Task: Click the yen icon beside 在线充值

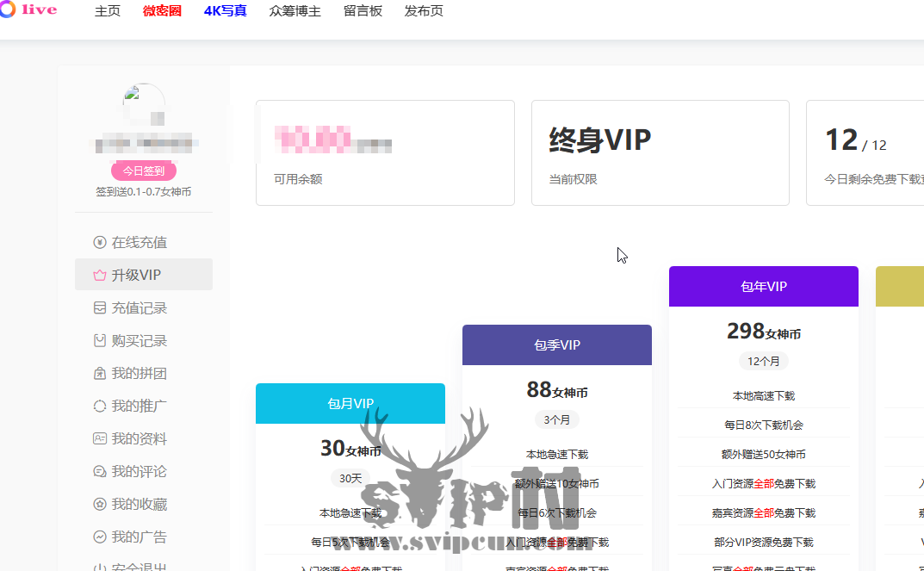Action: pos(100,242)
